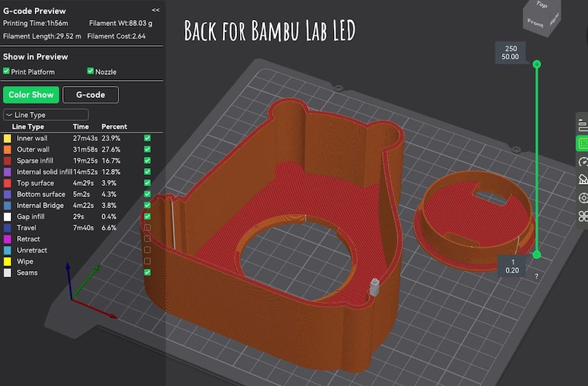Uncheck Top surface visibility
Screen dimensions: 588x386
tap(147, 183)
